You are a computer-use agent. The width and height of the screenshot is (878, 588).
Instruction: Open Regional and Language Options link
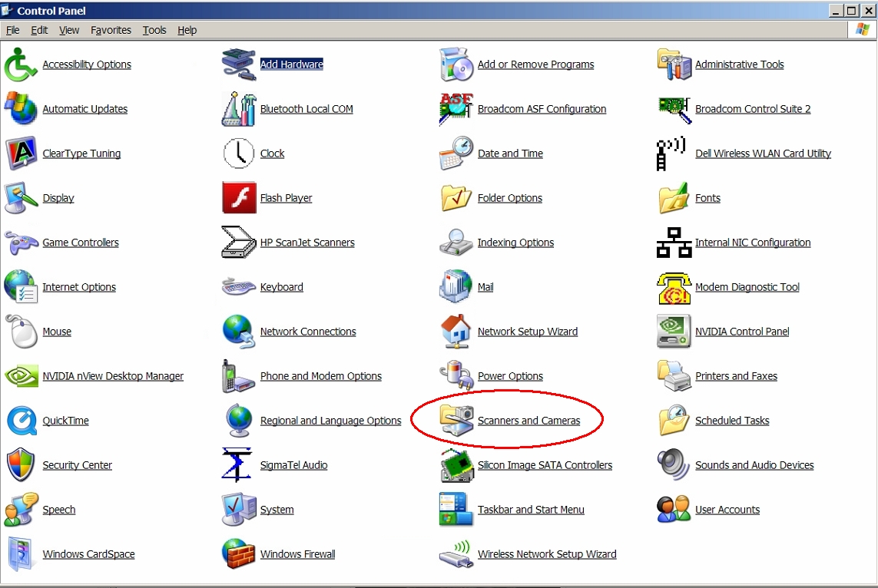[x=330, y=421]
